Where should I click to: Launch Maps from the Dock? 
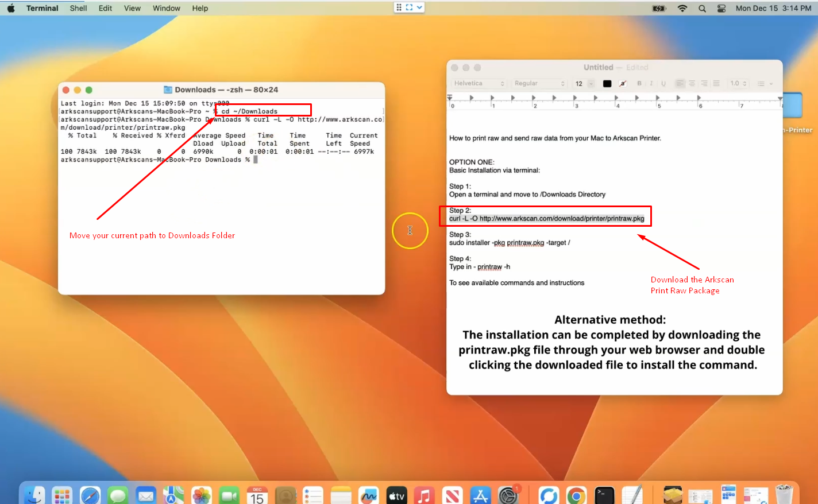173,495
